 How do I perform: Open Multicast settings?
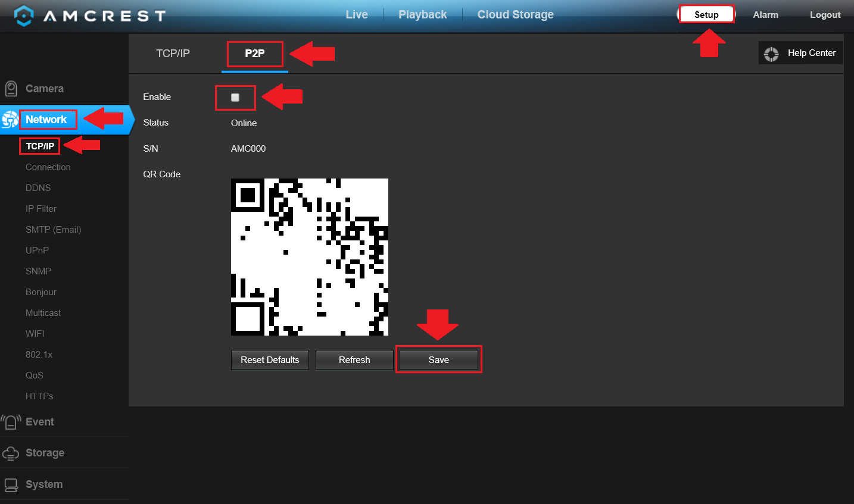[43, 313]
